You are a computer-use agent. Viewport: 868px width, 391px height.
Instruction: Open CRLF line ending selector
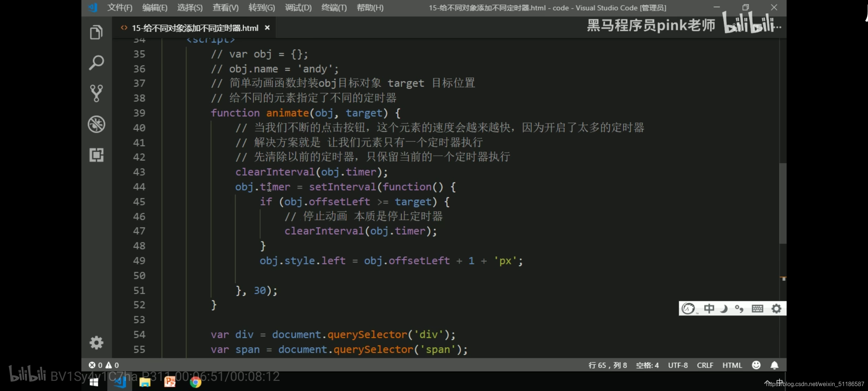tap(705, 365)
